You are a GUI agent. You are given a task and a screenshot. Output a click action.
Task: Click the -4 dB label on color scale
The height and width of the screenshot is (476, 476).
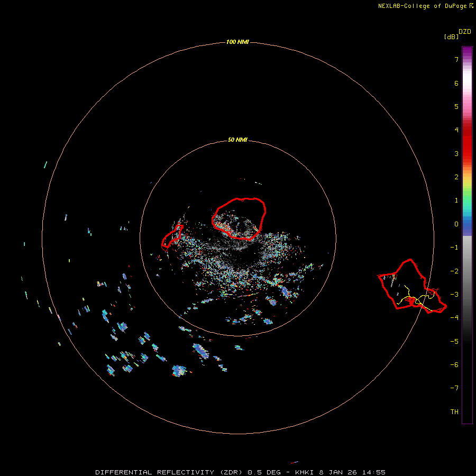(454, 318)
